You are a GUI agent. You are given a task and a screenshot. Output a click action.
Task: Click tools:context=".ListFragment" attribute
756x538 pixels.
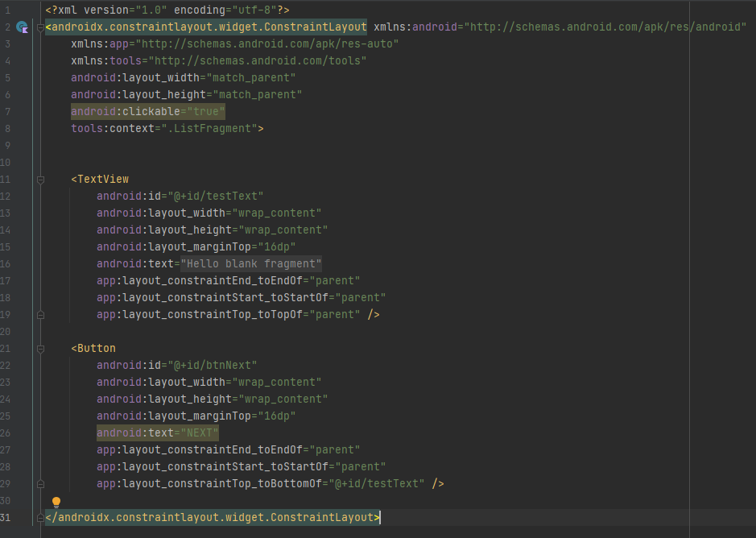coord(164,128)
